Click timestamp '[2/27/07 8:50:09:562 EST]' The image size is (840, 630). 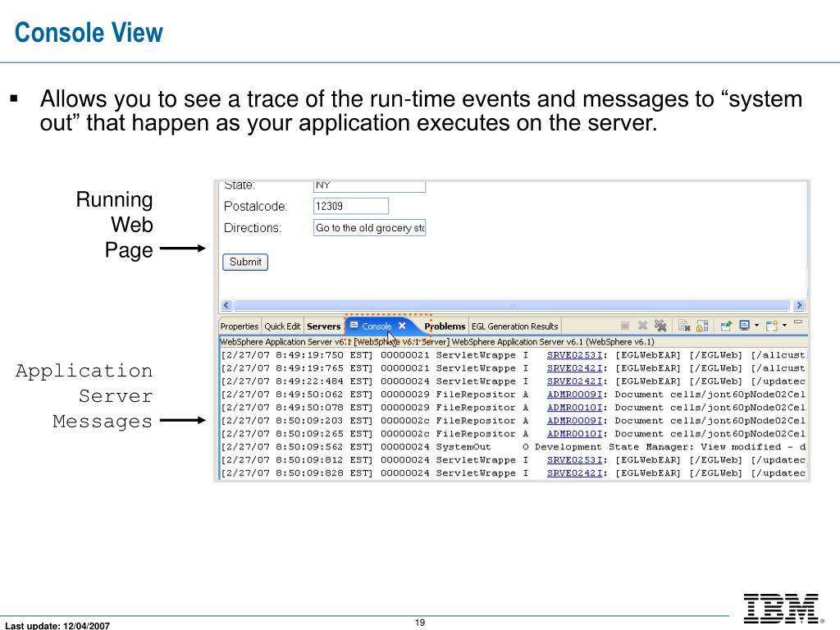[x=297, y=447]
